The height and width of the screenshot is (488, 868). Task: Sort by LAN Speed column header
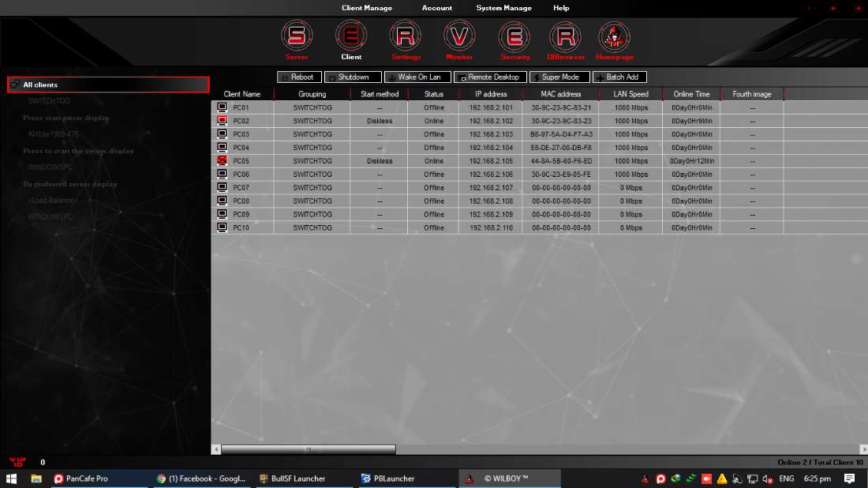pyautogui.click(x=630, y=94)
